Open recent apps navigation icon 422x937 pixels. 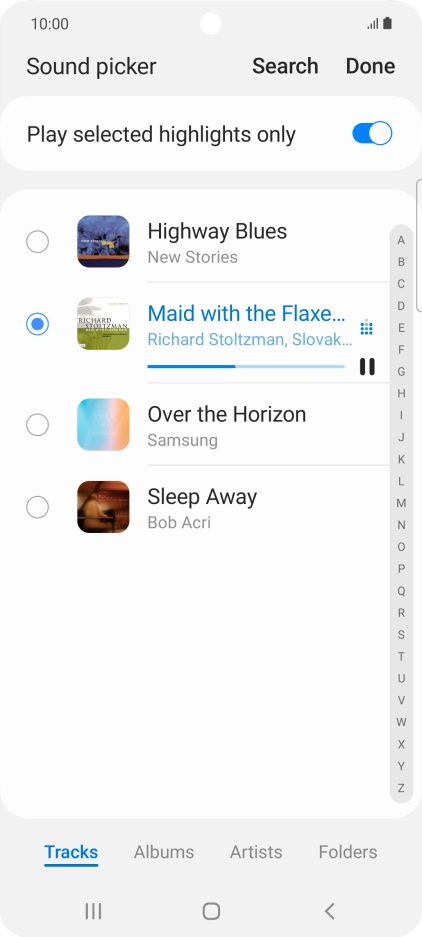(x=93, y=911)
